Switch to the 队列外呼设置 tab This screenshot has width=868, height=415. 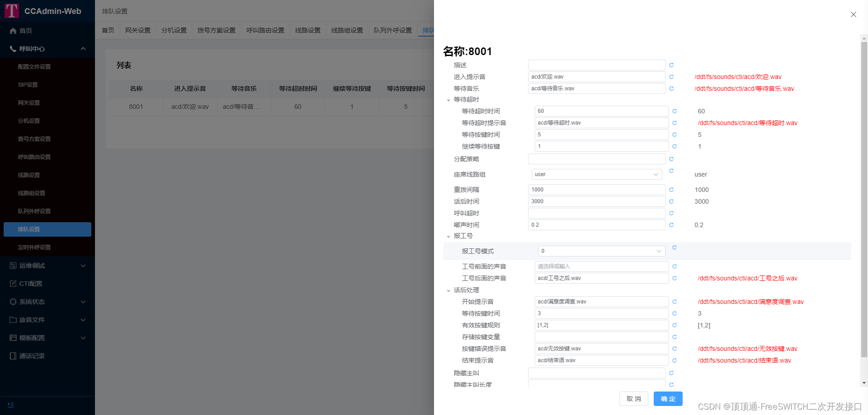coord(393,30)
